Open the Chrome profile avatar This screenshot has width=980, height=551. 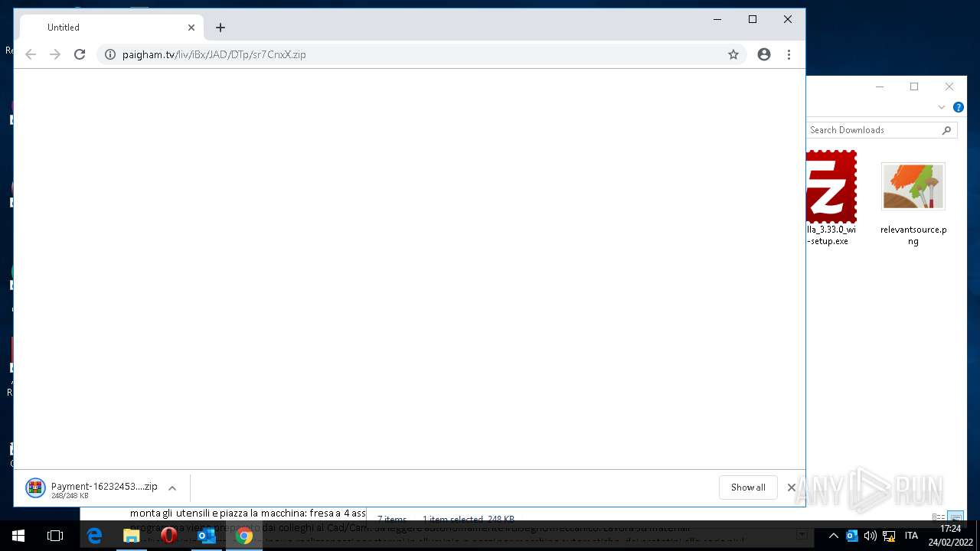(764, 54)
